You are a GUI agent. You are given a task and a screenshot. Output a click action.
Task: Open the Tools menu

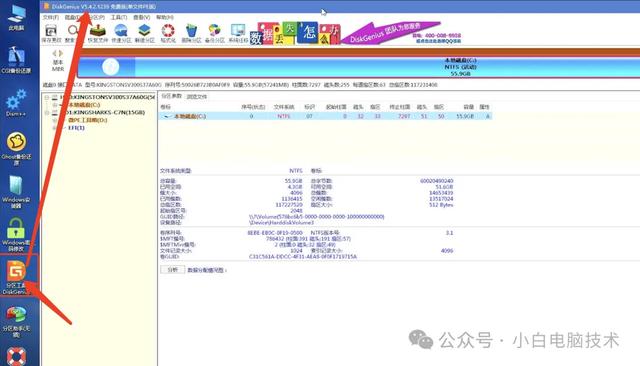point(119,18)
